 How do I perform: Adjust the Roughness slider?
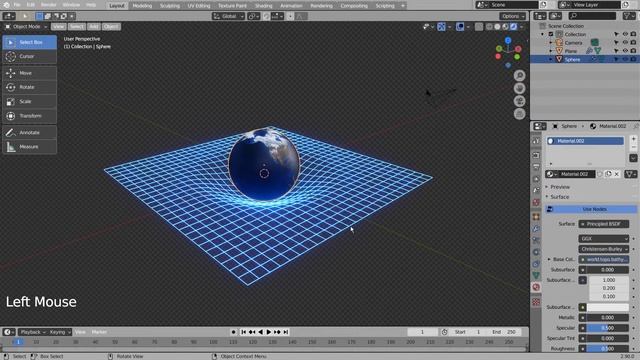[x=607, y=349]
